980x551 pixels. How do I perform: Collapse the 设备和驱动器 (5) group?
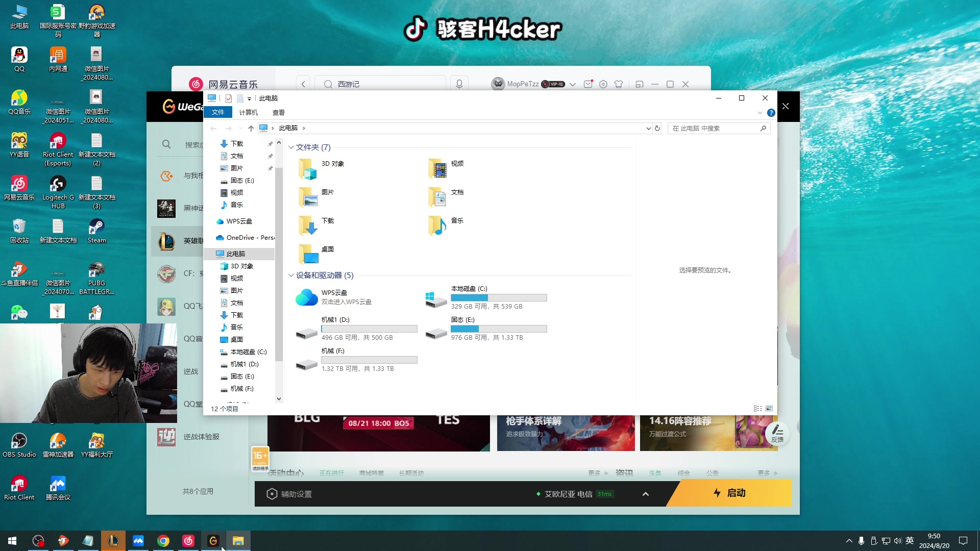291,275
